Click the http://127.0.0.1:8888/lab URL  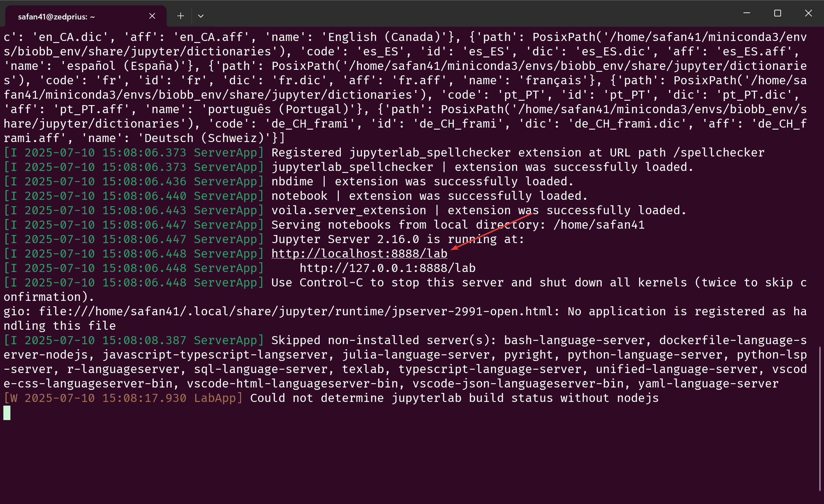coord(387,268)
